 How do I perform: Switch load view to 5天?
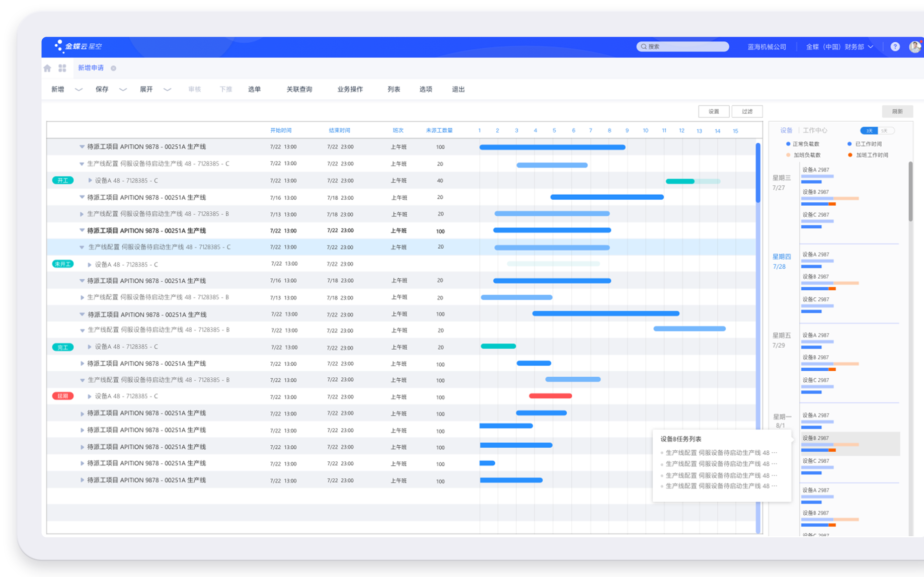pos(885,131)
